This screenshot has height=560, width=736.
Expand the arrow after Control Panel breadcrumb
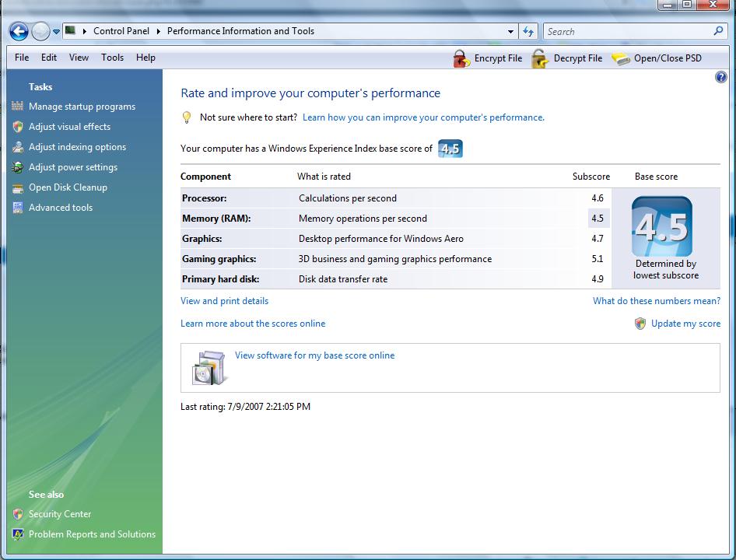(x=158, y=31)
